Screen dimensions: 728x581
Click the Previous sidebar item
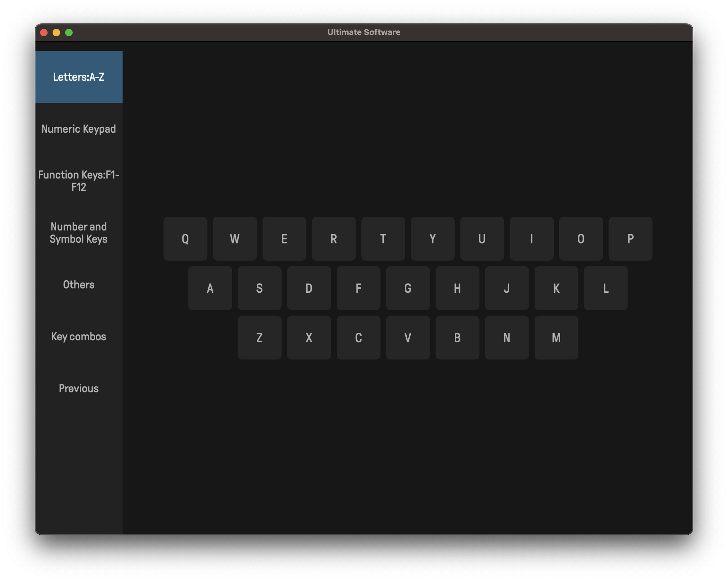tap(79, 388)
